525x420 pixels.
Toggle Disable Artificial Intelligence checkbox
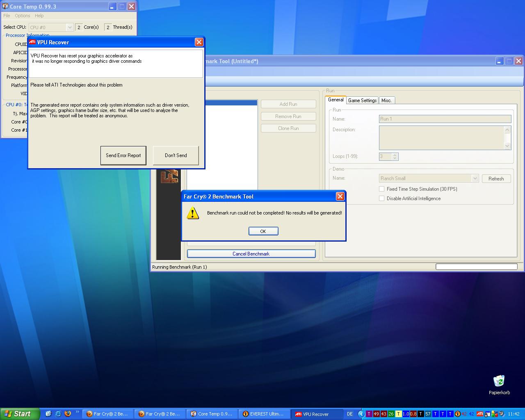(x=382, y=199)
